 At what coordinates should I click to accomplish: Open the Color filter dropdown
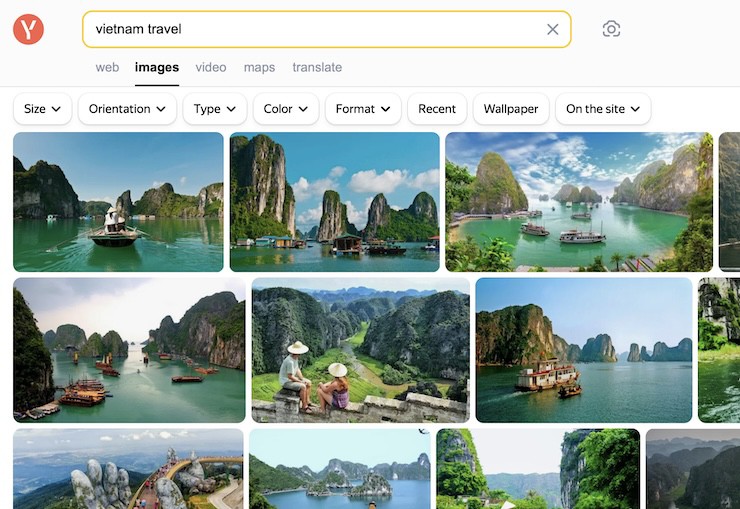point(286,109)
